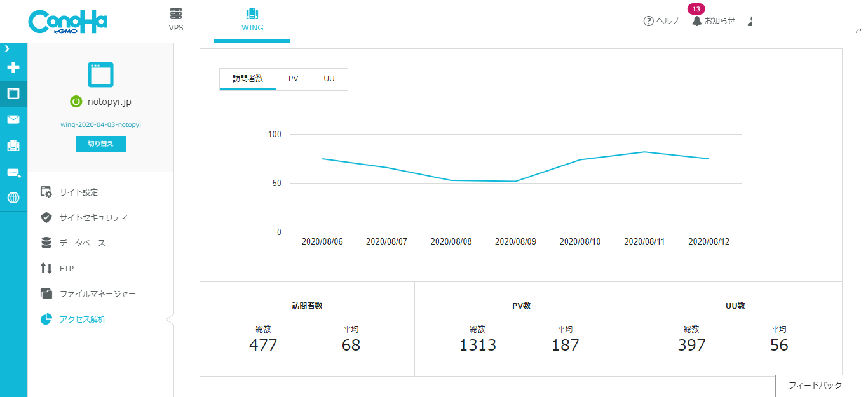Open お知らせ notifications bell
Screen dimensions: 868x397
pos(713,21)
